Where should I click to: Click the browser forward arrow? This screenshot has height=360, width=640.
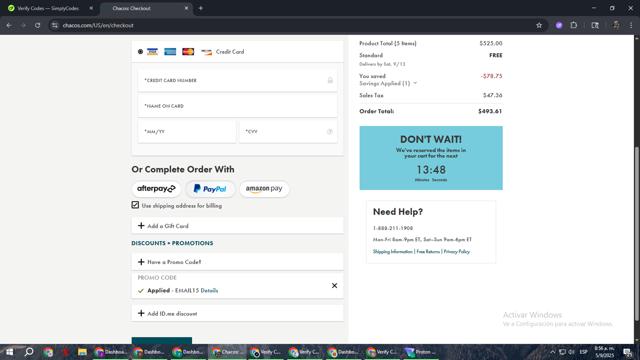click(x=23, y=25)
